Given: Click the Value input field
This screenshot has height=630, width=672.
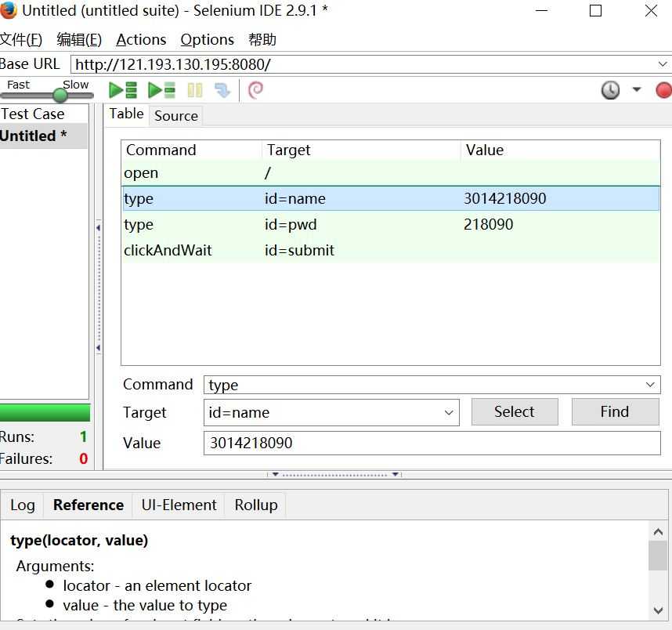Looking at the screenshot, I should click(432, 443).
